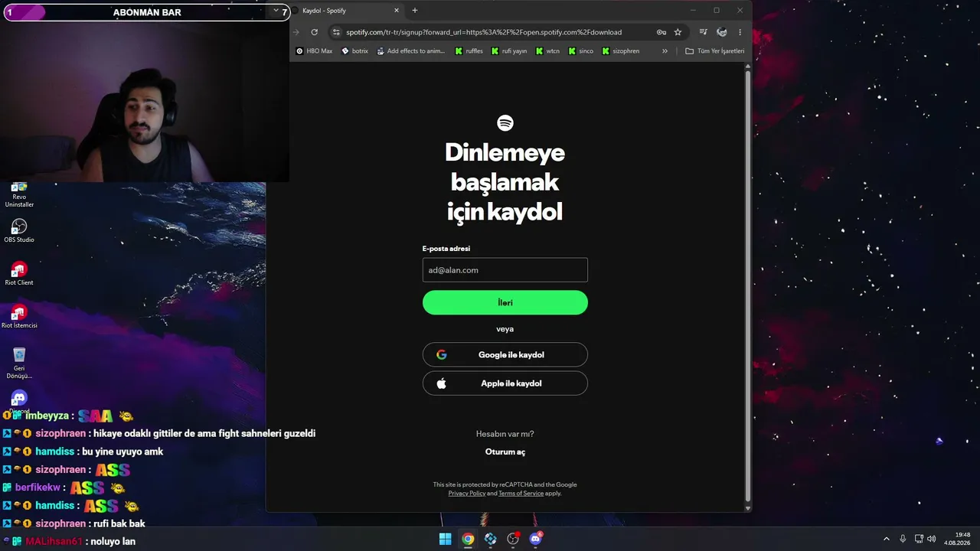Open the volume speaker icon in system tray
Screen dimensions: 980x551
click(932, 539)
